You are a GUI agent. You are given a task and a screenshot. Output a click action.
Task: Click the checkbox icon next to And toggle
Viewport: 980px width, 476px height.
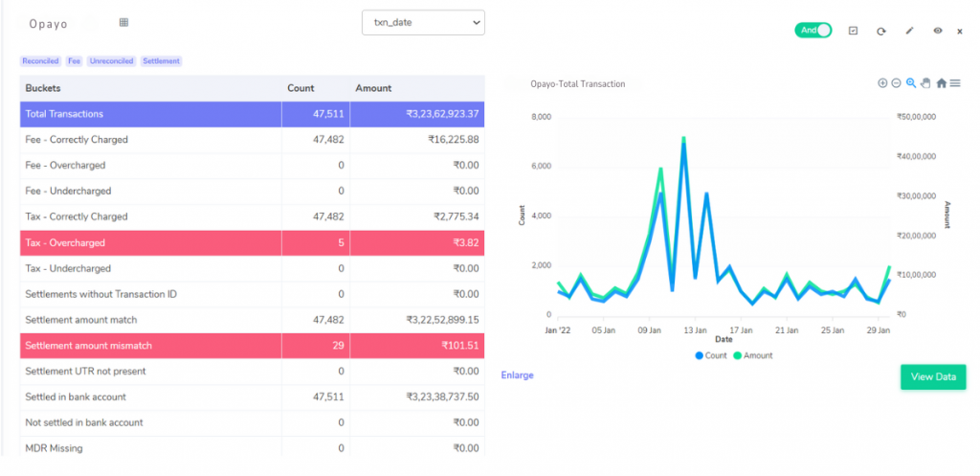click(x=853, y=31)
